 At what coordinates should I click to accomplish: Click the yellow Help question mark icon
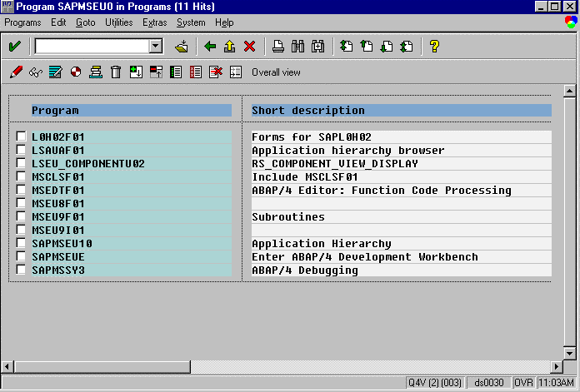click(434, 46)
